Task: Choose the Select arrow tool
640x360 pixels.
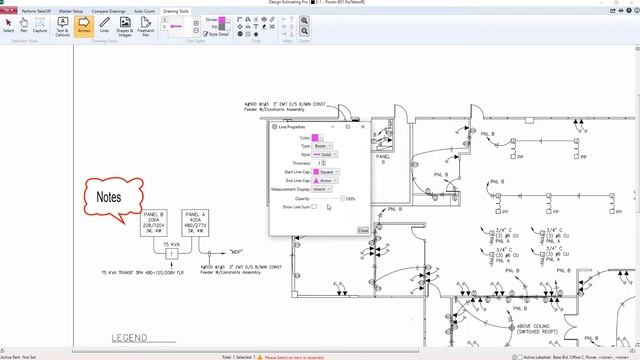Action: (8, 25)
